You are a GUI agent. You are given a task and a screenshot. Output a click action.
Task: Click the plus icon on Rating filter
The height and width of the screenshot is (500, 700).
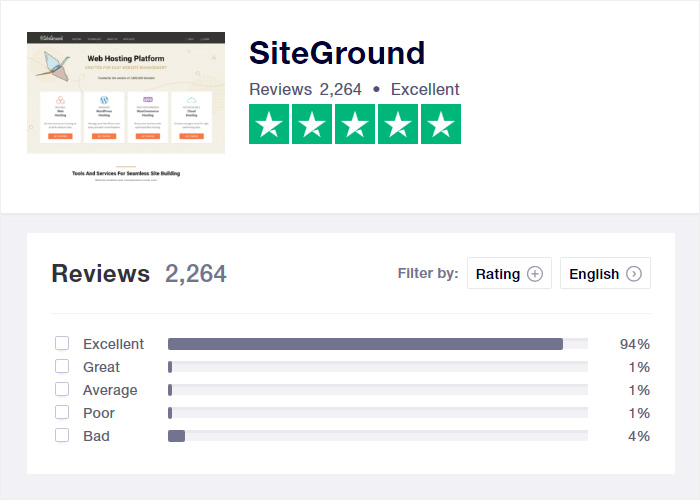point(535,274)
